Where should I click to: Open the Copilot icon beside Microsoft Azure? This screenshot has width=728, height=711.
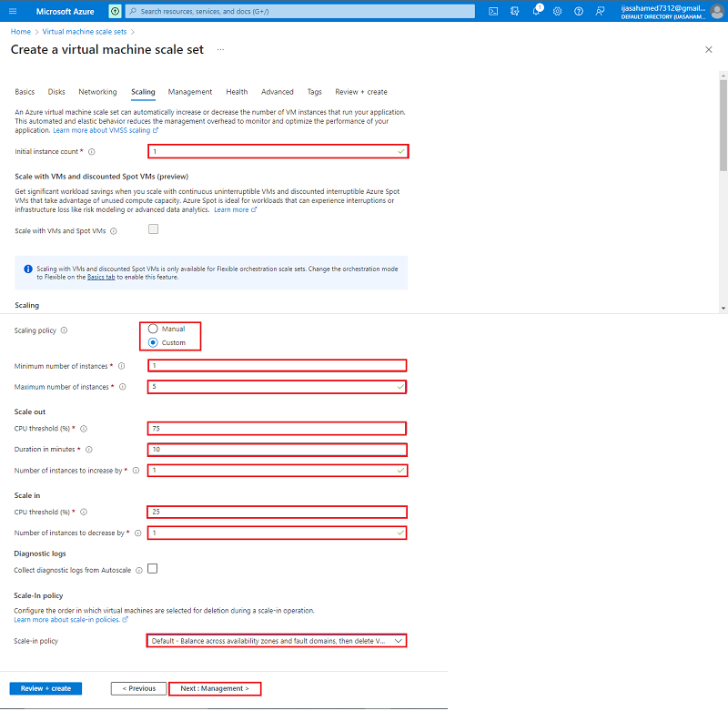click(x=115, y=11)
